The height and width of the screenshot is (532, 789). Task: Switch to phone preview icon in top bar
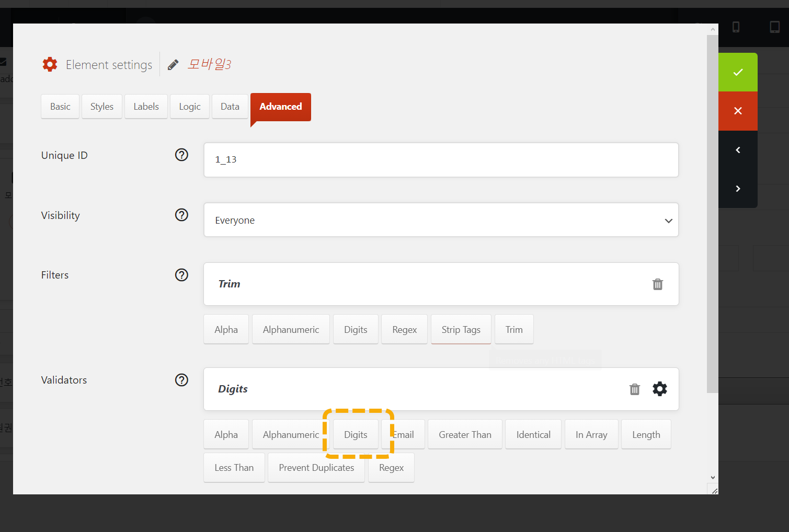[x=736, y=27]
